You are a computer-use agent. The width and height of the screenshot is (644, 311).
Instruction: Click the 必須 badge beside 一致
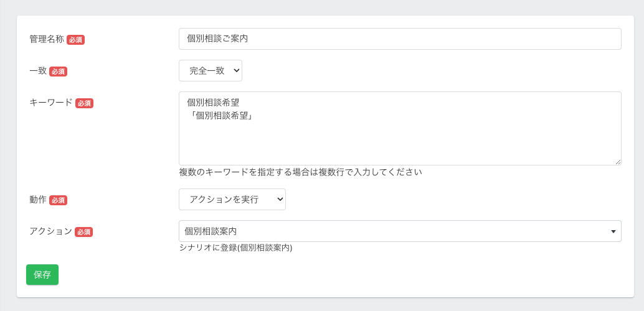coord(59,72)
